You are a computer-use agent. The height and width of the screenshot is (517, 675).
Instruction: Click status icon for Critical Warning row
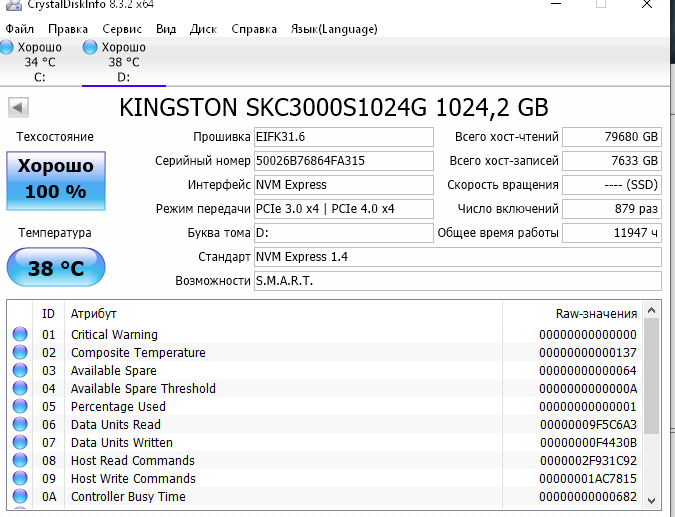[x=20, y=334]
